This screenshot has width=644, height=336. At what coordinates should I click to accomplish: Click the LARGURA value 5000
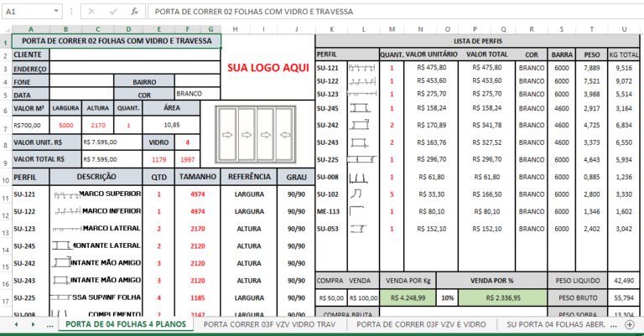tap(65, 125)
